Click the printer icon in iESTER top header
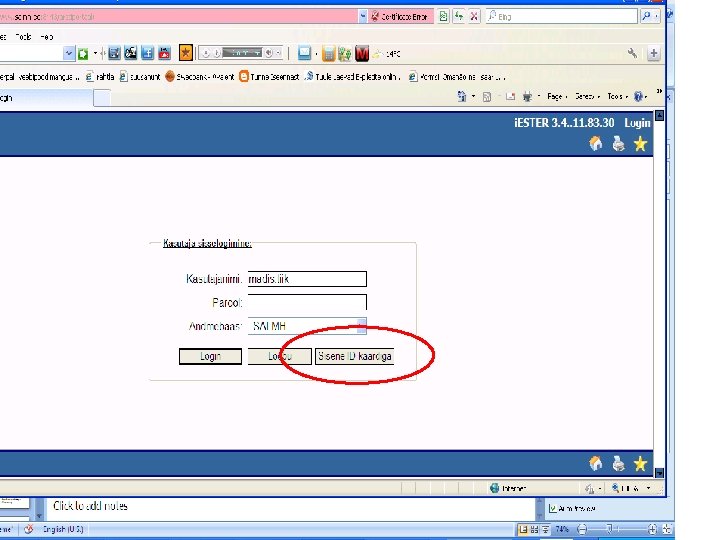 619,144
